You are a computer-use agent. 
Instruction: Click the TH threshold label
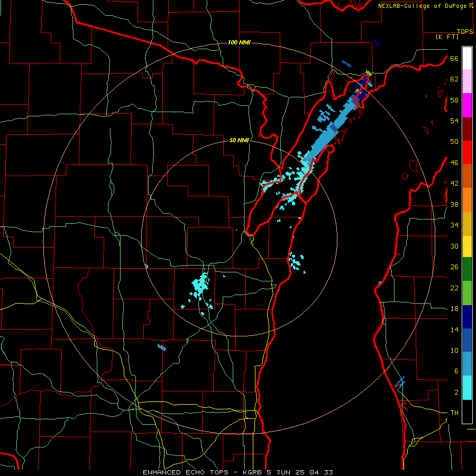(454, 413)
